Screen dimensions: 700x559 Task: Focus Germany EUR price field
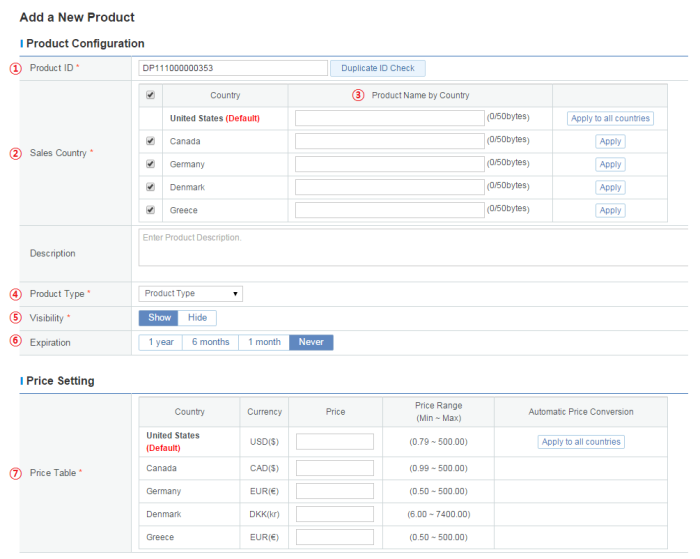click(x=335, y=491)
